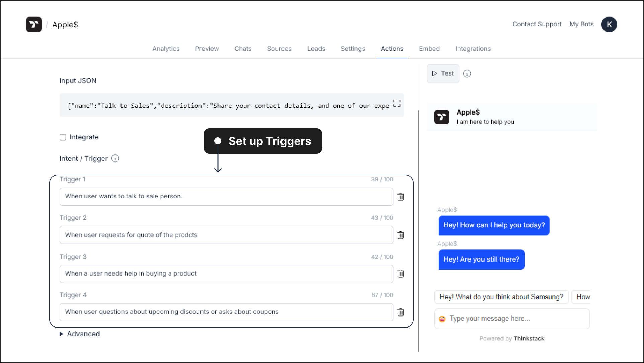644x363 pixels.
Task: Switch to the Analytics tab
Action: click(166, 48)
